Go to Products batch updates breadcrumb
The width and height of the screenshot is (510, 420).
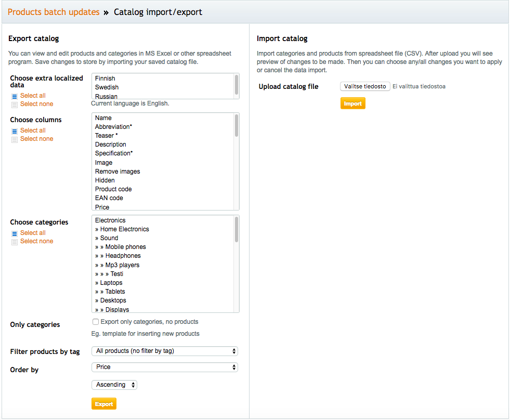(54, 12)
